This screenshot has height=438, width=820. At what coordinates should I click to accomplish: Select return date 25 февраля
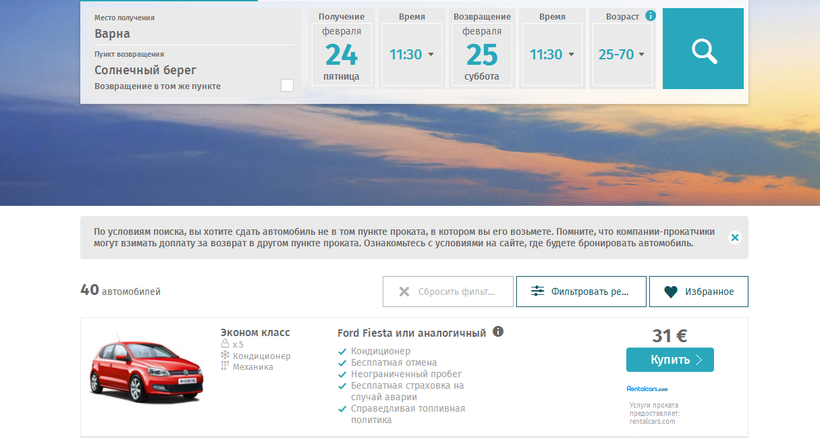[481, 54]
